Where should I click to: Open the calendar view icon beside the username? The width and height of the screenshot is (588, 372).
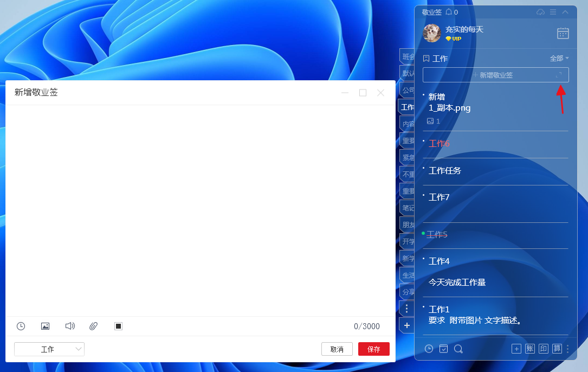click(x=563, y=34)
